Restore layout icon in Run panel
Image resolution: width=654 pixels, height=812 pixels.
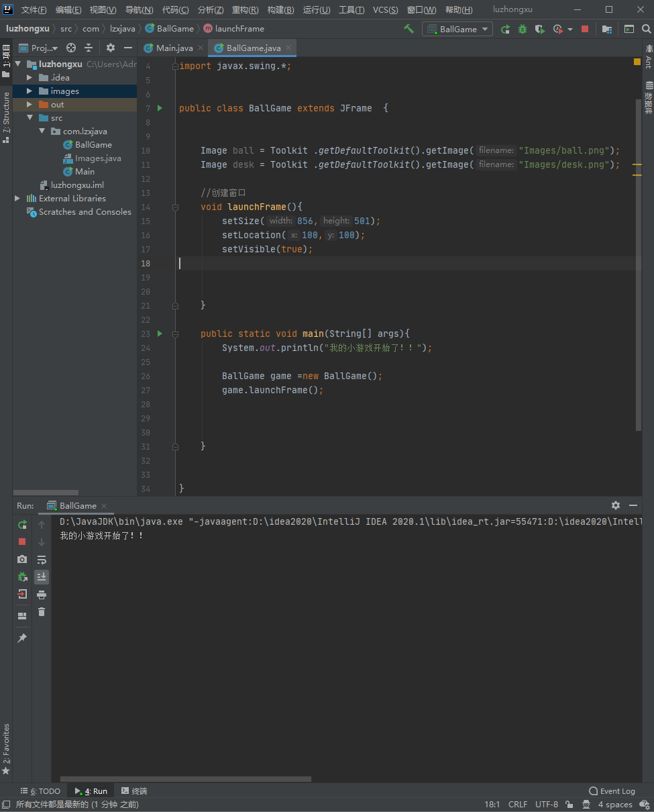22,615
